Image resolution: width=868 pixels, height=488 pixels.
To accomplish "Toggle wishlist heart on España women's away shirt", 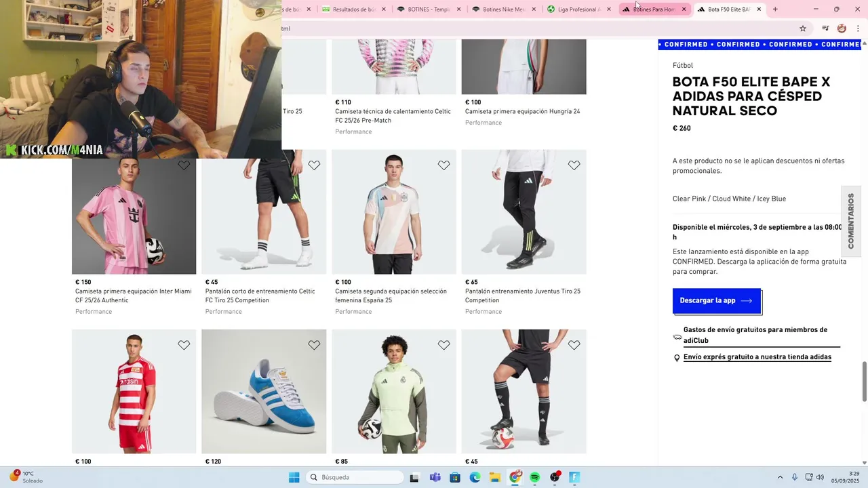I will [x=443, y=165].
